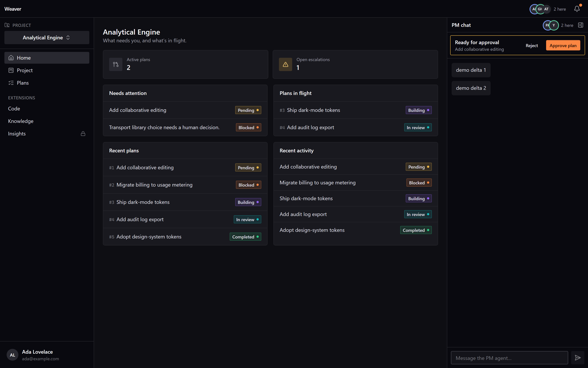Open Add collaborative editing under Needs attention
This screenshot has height=368, width=588.
185,110
